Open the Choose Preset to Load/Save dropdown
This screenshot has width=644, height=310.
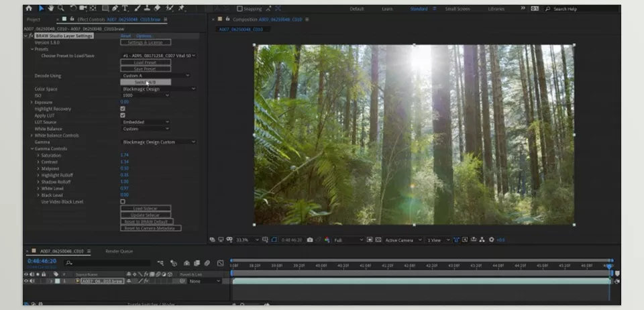tap(158, 56)
